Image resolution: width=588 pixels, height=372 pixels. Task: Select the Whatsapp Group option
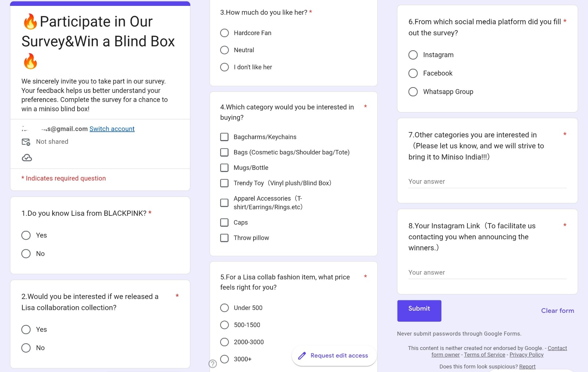413,92
